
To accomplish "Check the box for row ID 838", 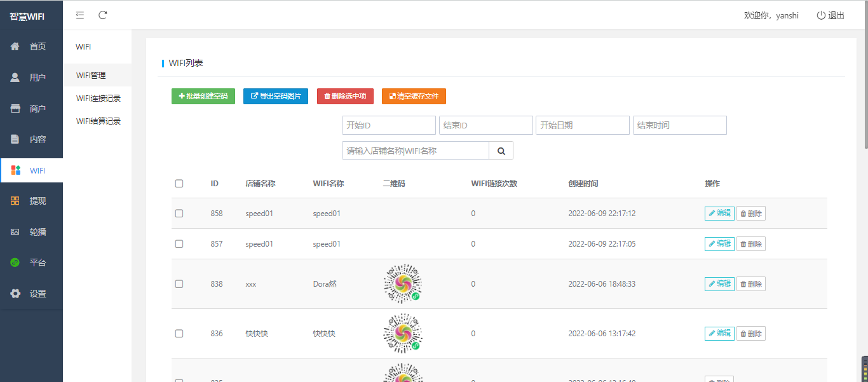I will click(x=179, y=284).
